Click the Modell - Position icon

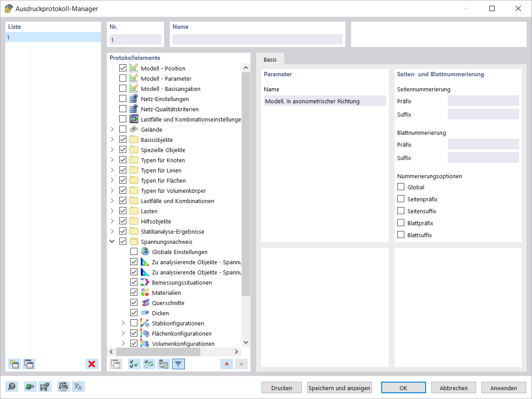tap(134, 68)
